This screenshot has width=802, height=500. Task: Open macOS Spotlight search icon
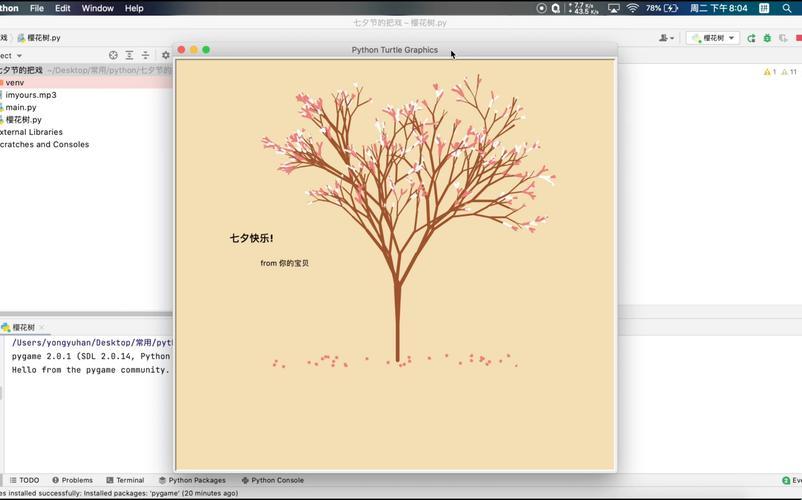(x=787, y=8)
